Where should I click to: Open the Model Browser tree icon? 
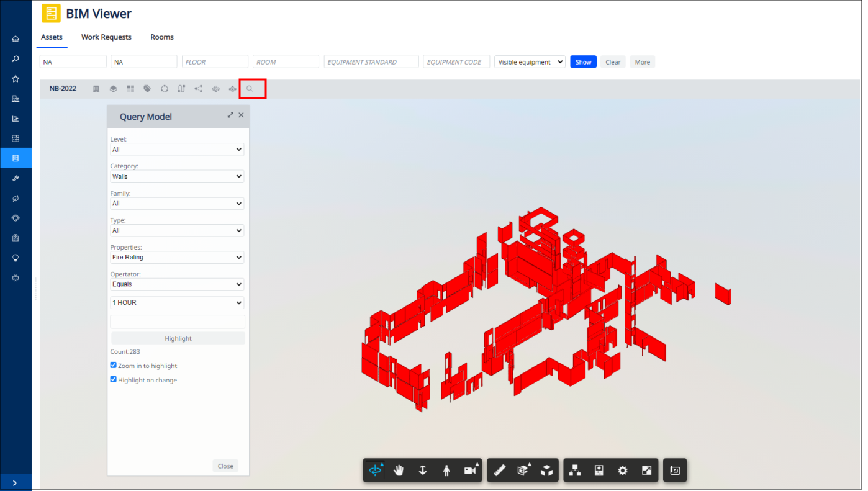coord(575,471)
